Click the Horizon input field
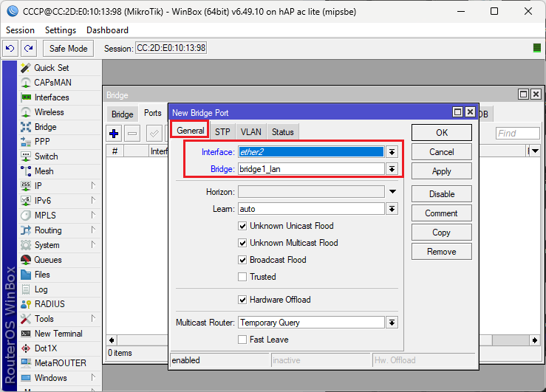 [x=311, y=192]
